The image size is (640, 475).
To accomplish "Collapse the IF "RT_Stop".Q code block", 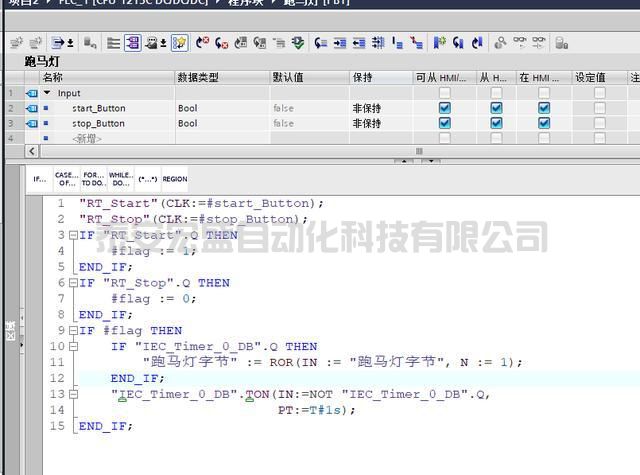I will (72, 283).
